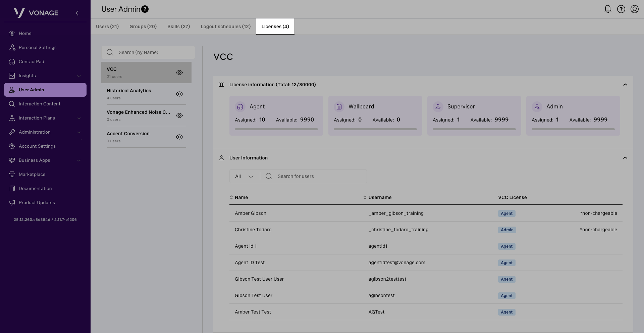Toggle the eye icon for VCC license
Screen dimensions: 644x333
click(179, 73)
